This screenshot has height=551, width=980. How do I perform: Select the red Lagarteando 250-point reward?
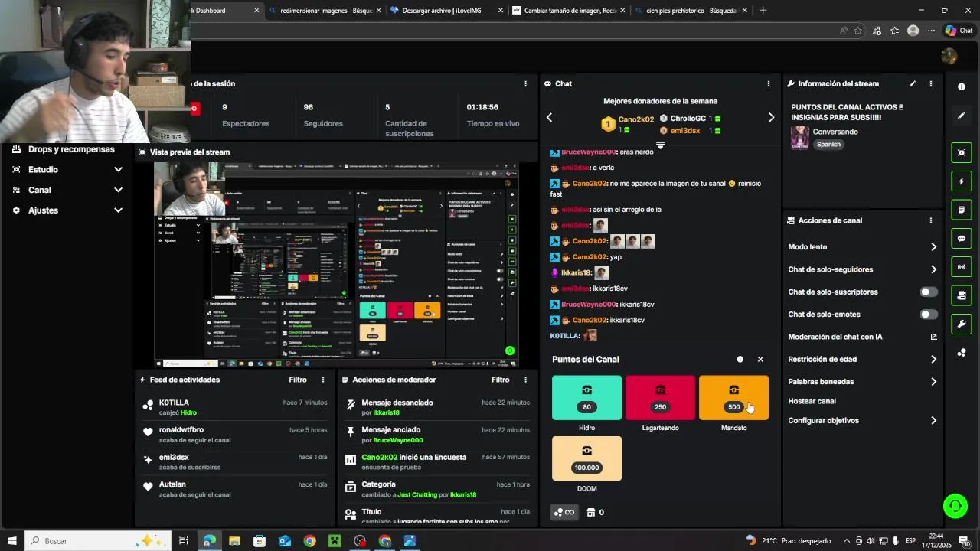tap(660, 397)
